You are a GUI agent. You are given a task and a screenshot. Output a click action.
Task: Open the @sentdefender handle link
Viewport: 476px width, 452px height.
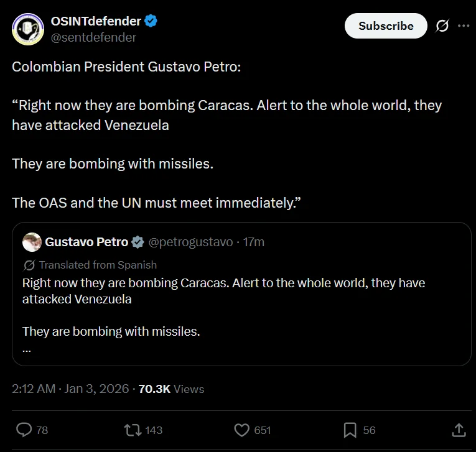93,37
